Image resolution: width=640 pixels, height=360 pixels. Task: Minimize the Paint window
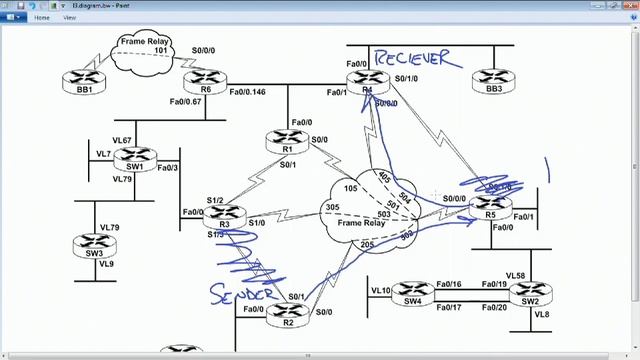(x=598, y=5)
